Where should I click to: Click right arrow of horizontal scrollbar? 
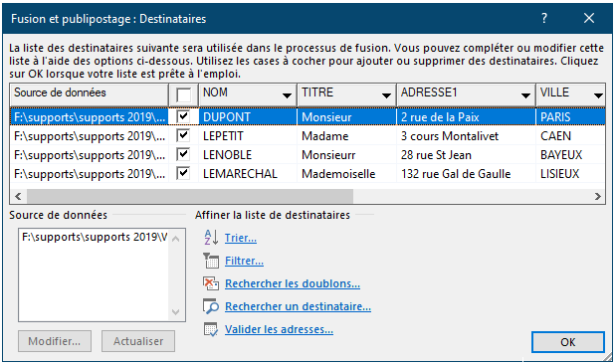point(598,196)
